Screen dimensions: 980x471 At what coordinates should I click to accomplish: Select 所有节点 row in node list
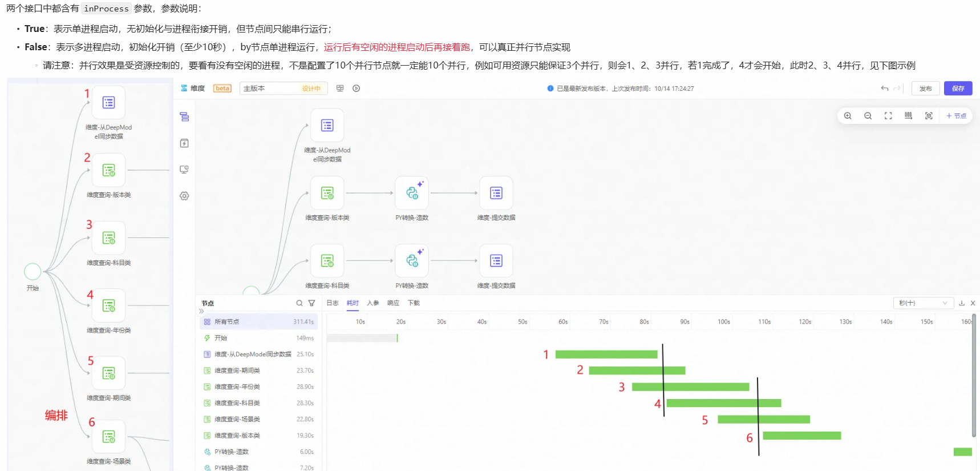click(x=258, y=321)
